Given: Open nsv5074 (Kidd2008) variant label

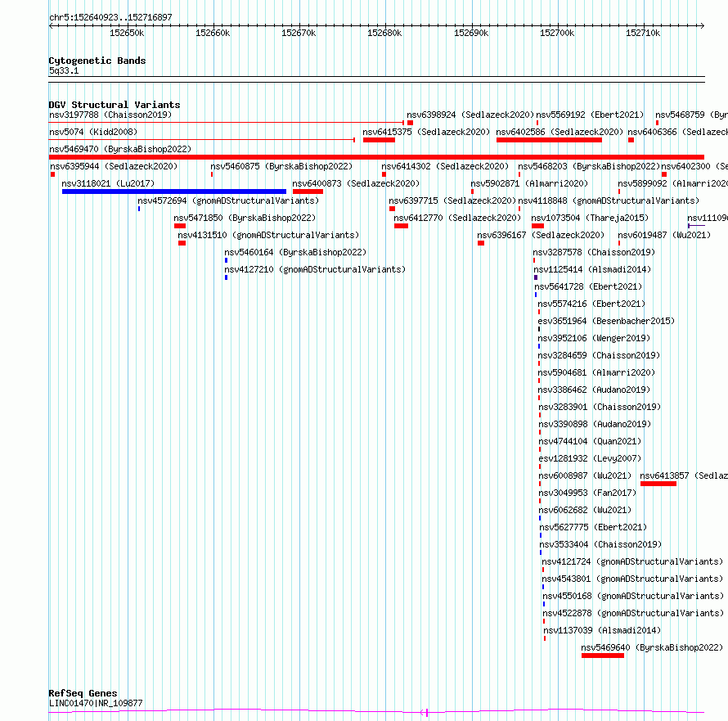Looking at the screenshot, I should tap(93, 132).
